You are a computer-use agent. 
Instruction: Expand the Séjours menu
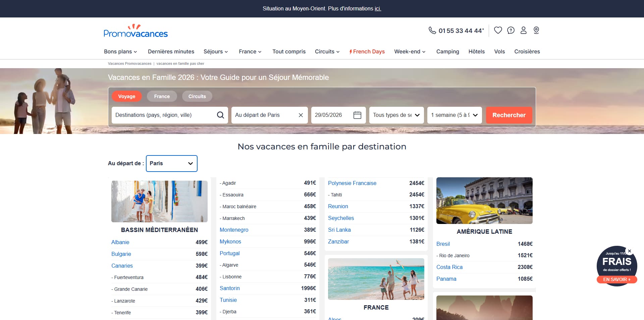pos(216,51)
